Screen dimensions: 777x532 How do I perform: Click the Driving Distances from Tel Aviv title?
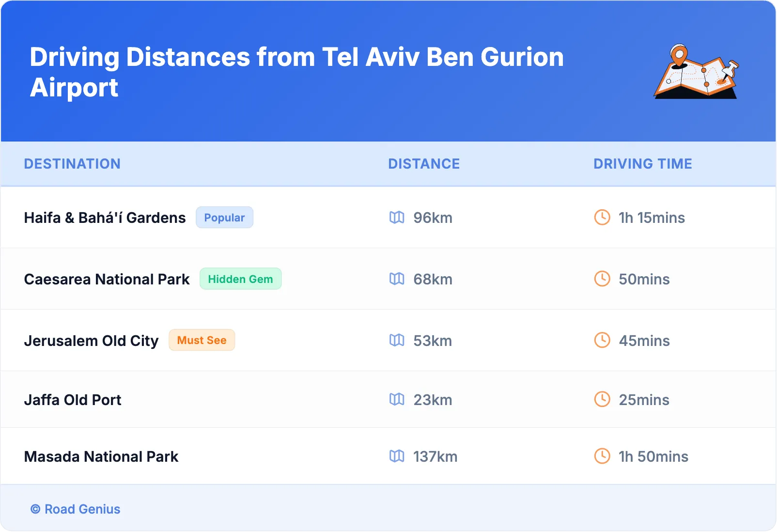pyautogui.click(x=296, y=72)
